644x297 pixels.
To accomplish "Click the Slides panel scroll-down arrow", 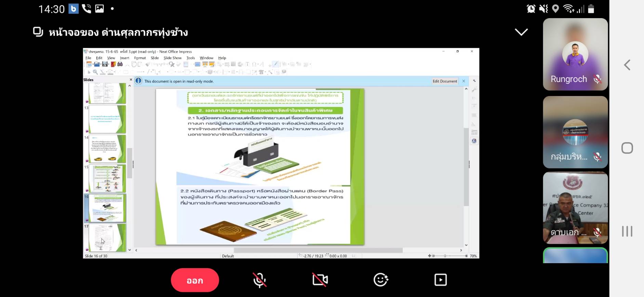I will point(130,250).
